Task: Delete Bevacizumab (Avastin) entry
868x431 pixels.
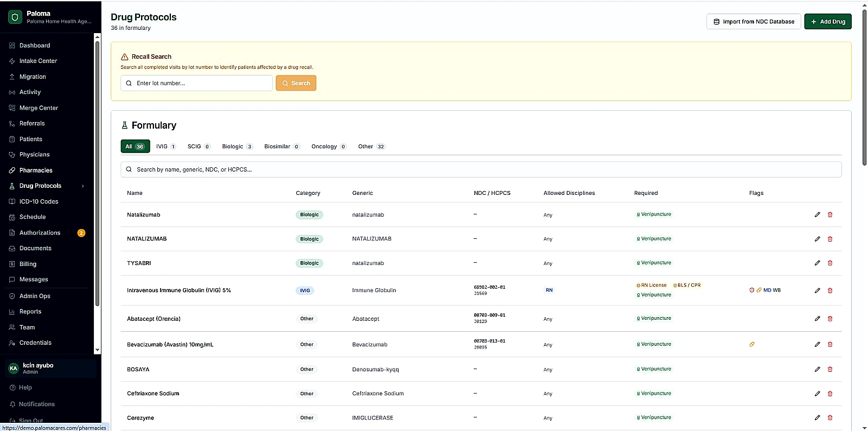Action: [x=830, y=344]
